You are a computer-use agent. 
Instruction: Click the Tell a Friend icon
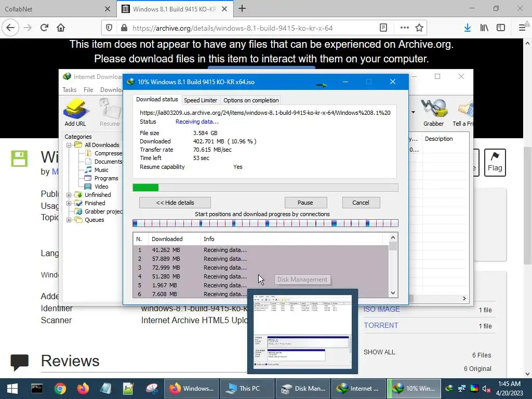[463, 113]
